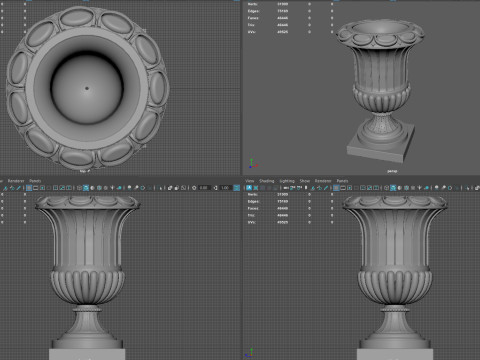Open the Shading menu in lower-right viewport
The width and height of the screenshot is (480, 360).
click(x=267, y=181)
